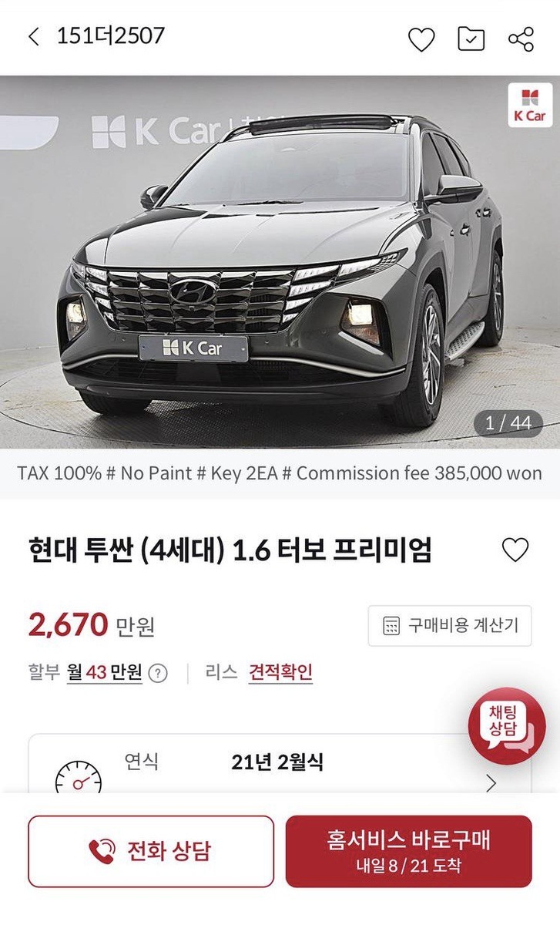
Task: Tap the speedometer gauge icon
Action: tap(78, 779)
